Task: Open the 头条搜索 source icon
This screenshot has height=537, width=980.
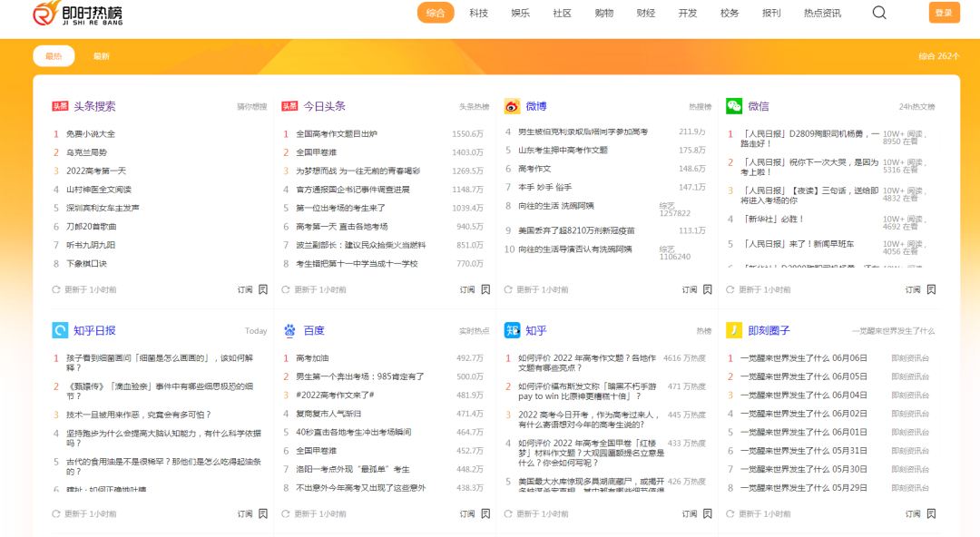Action: pyautogui.click(x=60, y=106)
